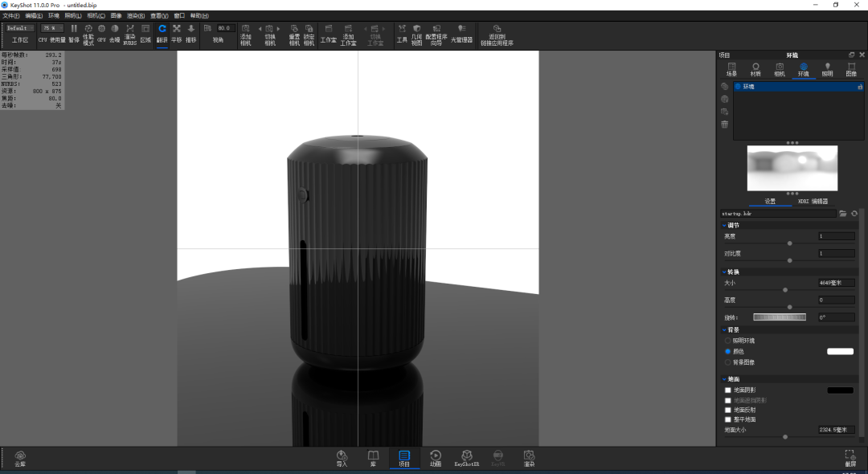
Task: Select the pan (平移) camera tool
Action: (x=177, y=33)
